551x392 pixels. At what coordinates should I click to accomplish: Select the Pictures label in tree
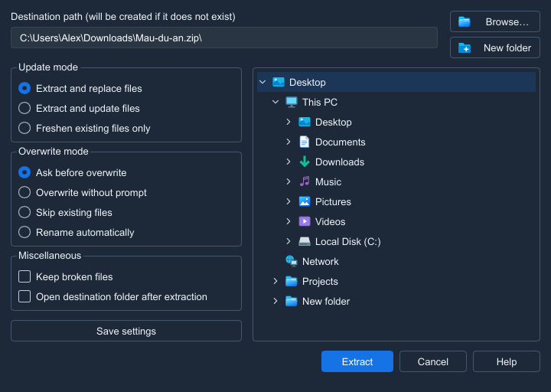pyautogui.click(x=333, y=202)
